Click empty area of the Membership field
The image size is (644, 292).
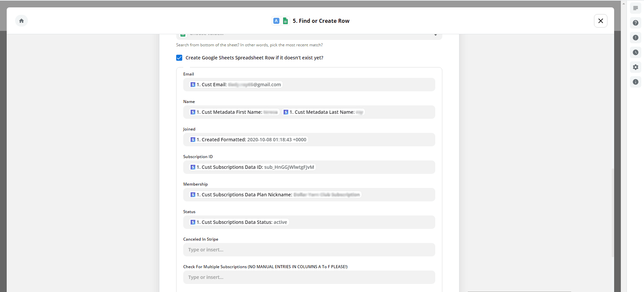click(398, 195)
